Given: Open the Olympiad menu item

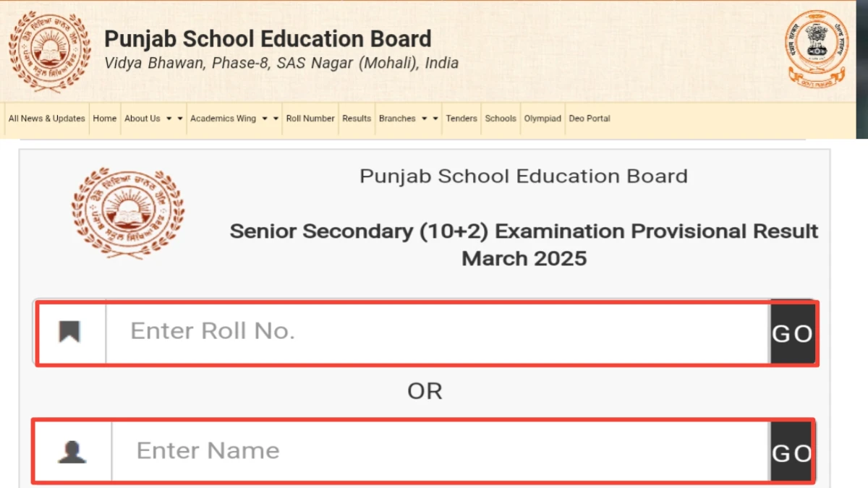Looking at the screenshot, I should (542, 119).
